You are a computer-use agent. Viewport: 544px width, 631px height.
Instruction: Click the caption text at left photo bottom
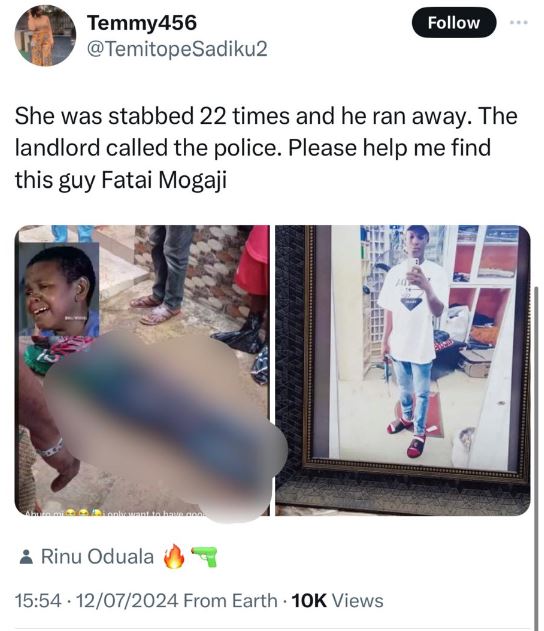click(x=117, y=513)
